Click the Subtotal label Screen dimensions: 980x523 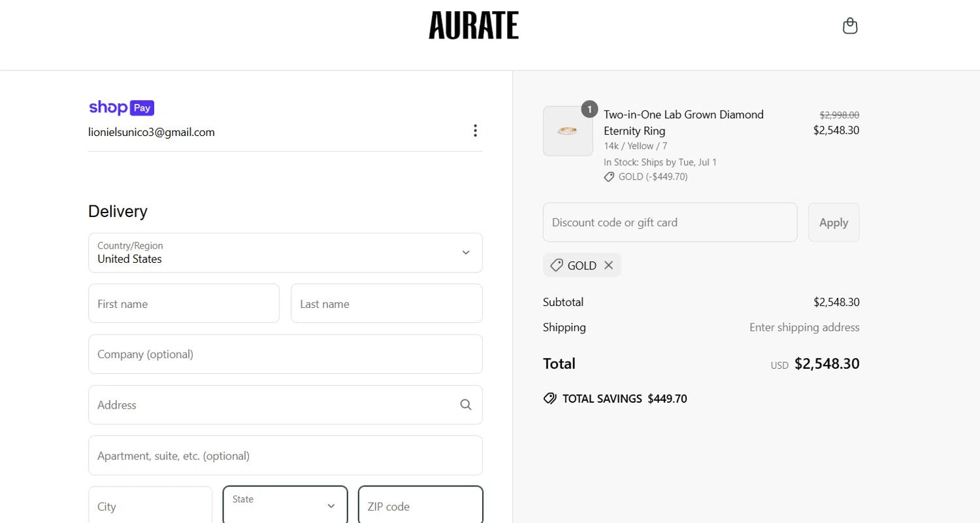[563, 302]
